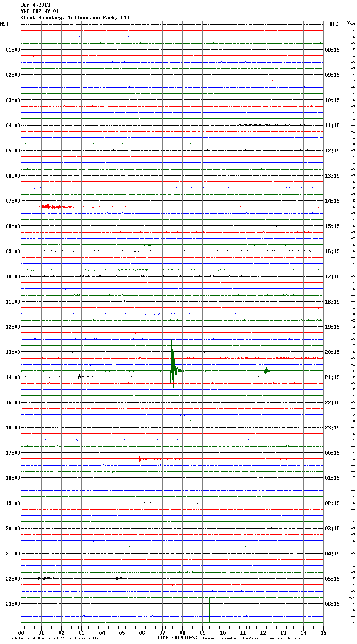Select the 00:15 UTC time label
Viewport: 357px width, 644px height.
pos(332,453)
